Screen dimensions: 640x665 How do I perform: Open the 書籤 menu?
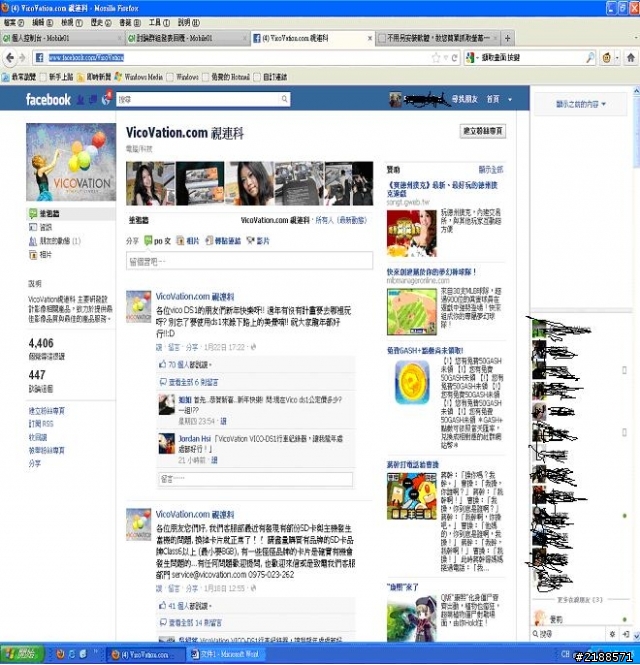(x=130, y=22)
